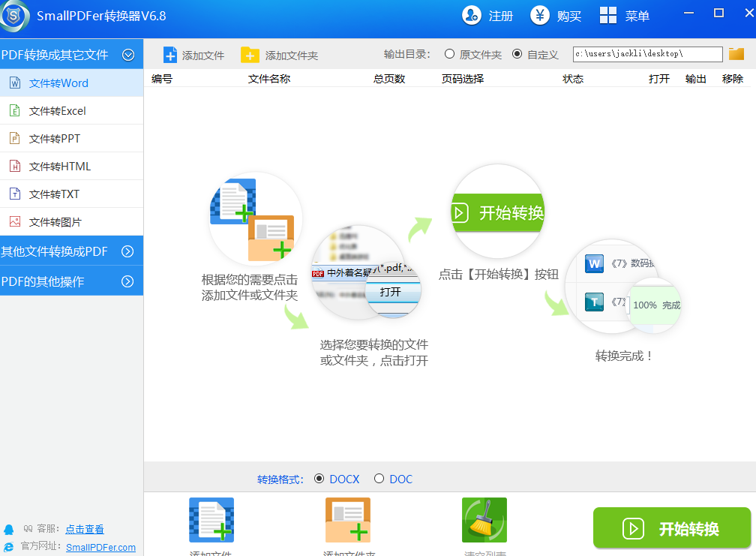Click the green 开始转换 illustration in guide
Viewport: 756px width, 556px height.
pyautogui.click(x=497, y=212)
